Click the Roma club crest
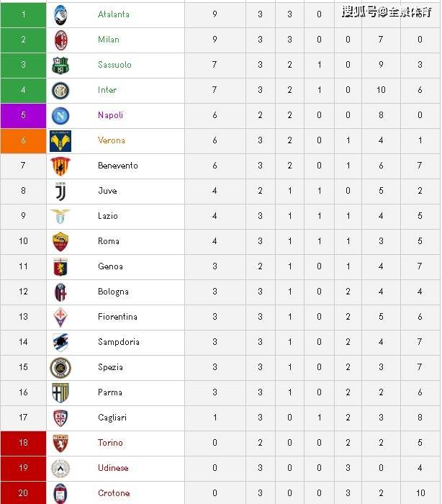442x504 pixels. click(60, 241)
